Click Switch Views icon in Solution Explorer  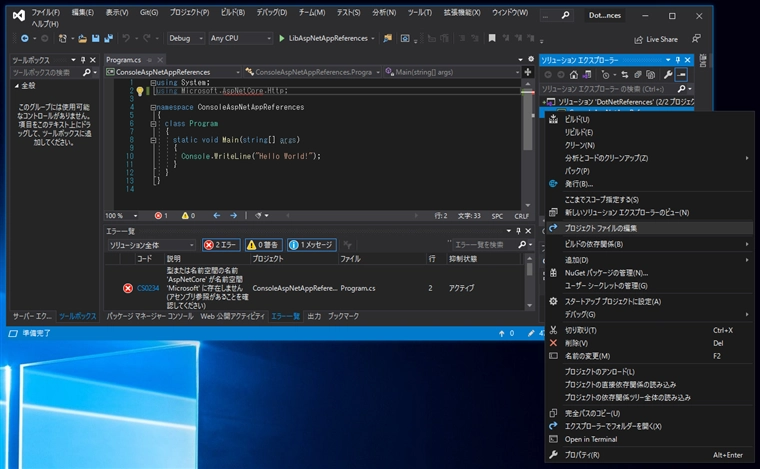(x=586, y=75)
